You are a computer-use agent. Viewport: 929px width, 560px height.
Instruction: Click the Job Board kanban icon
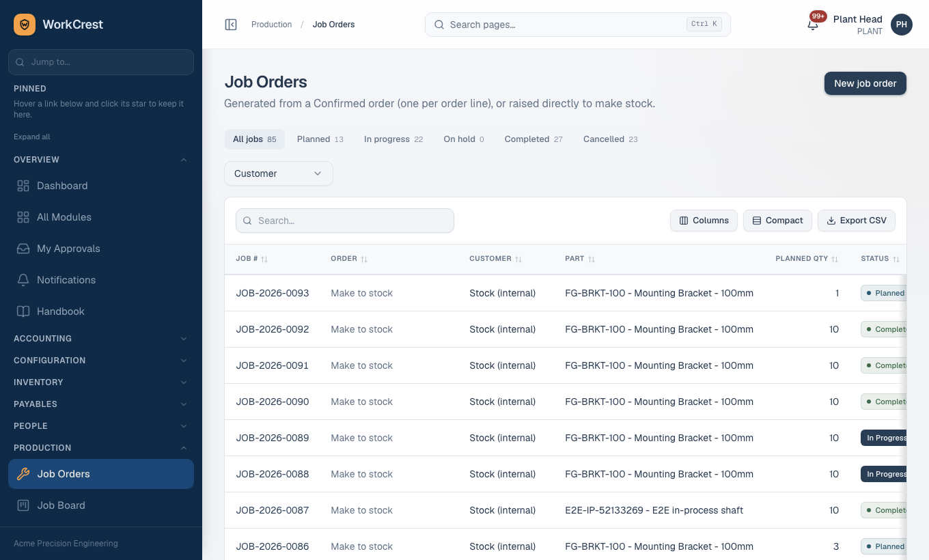tap(23, 505)
